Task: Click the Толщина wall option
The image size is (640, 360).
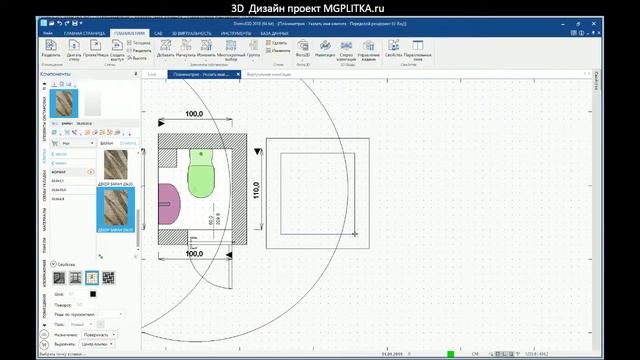Action: coord(139,43)
